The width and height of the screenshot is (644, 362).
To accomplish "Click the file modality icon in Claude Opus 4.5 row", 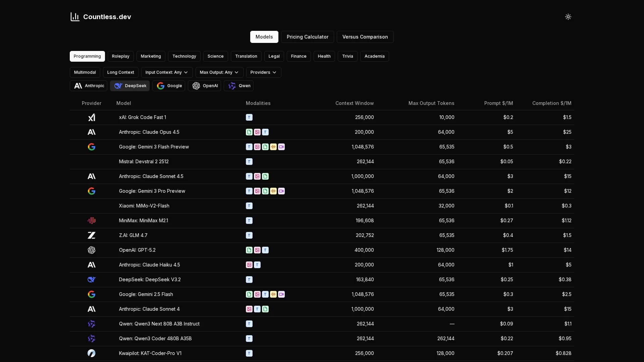I will tap(249, 132).
